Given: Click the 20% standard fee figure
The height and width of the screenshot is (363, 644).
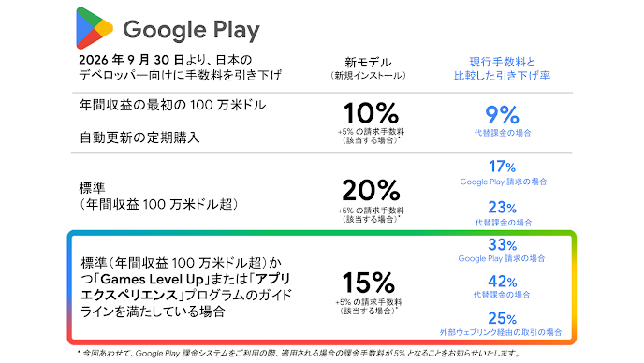Looking at the screenshot, I should (x=371, y=191).
